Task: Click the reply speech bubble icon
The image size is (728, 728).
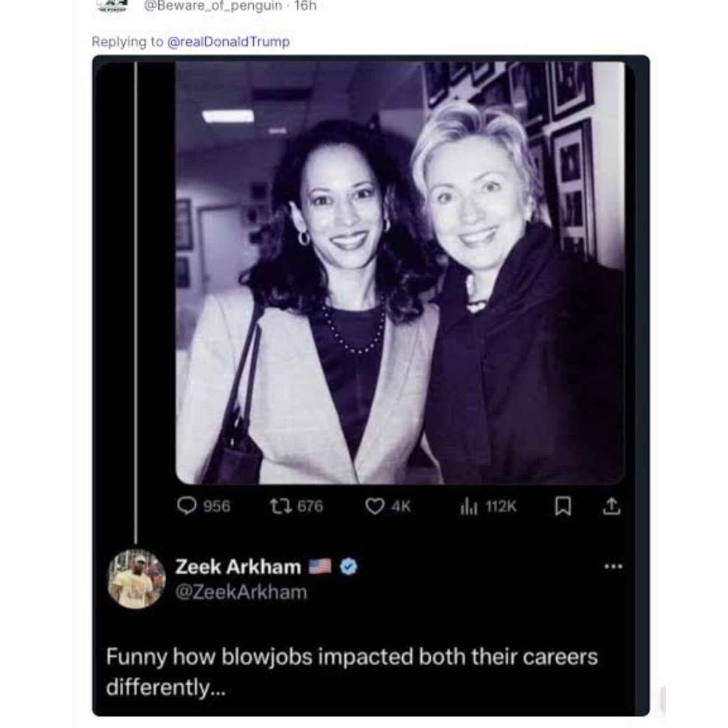Action: [x=187, y=507]
